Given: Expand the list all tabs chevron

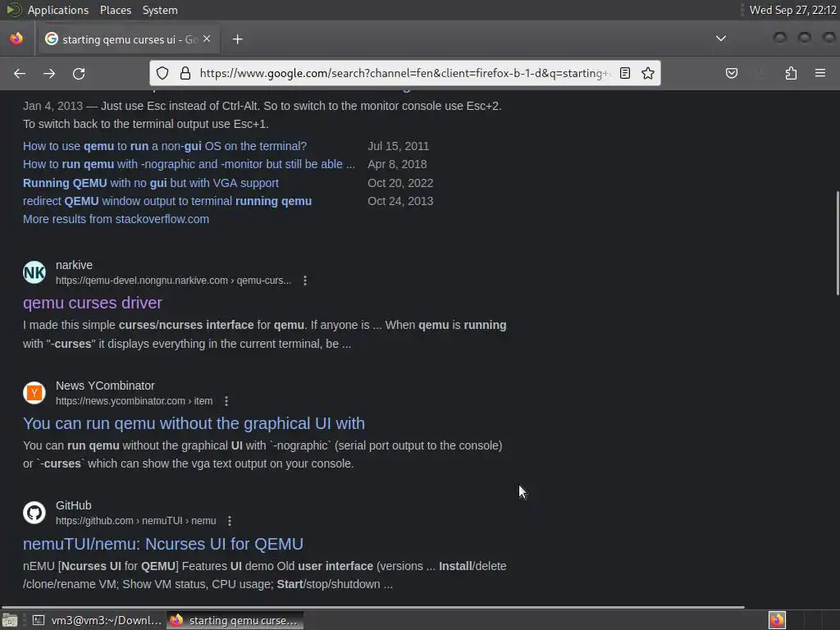Looking at the screenshot, I should tap(721, 39).
